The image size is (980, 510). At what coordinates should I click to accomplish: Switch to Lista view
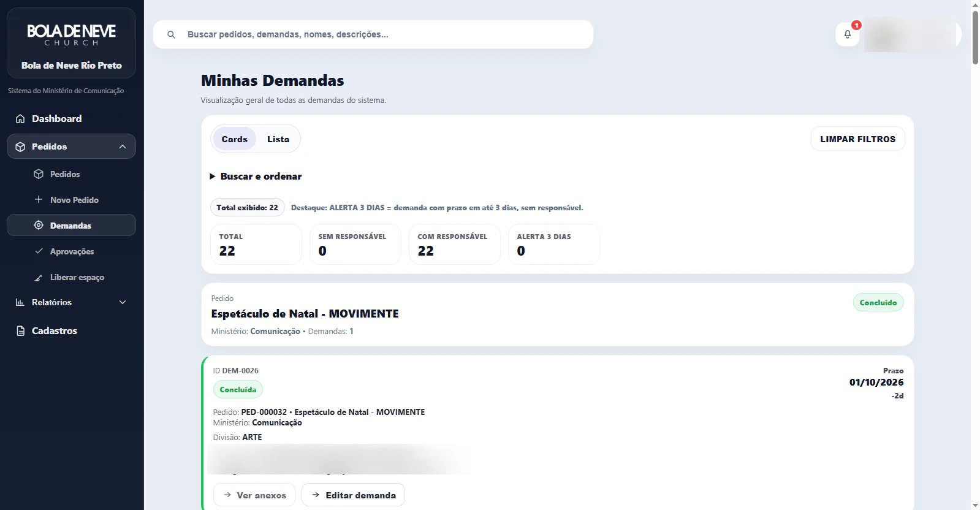(x=278, y=139)
